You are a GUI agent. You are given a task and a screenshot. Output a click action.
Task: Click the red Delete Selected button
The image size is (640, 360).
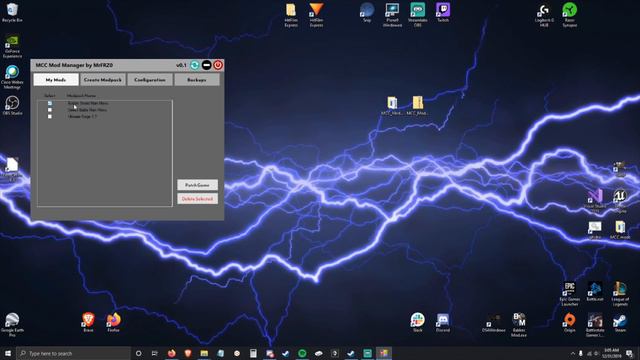[198, 199]
